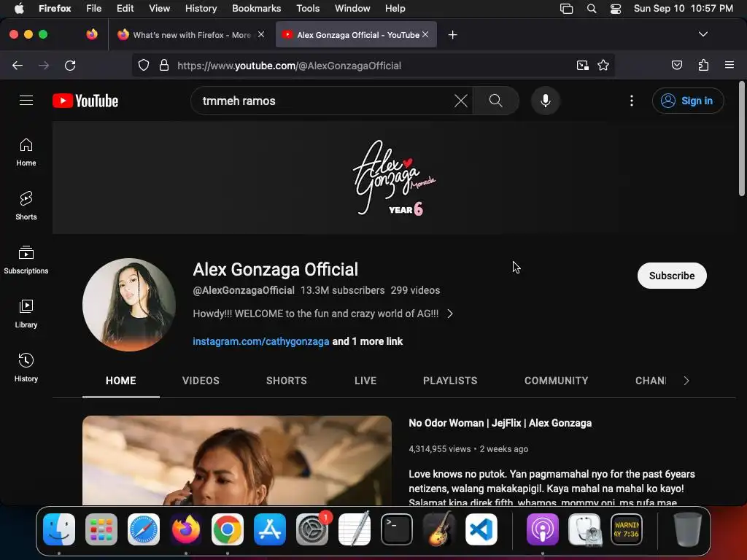Open Google Chrome from the dock

pyautogui.click(x=228, y=529)
